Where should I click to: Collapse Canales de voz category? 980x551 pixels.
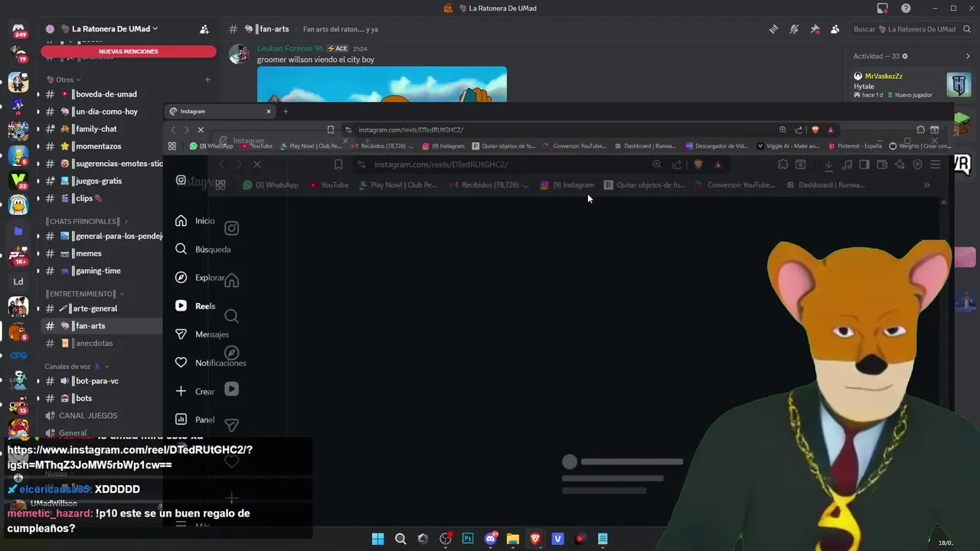point(77,367)
